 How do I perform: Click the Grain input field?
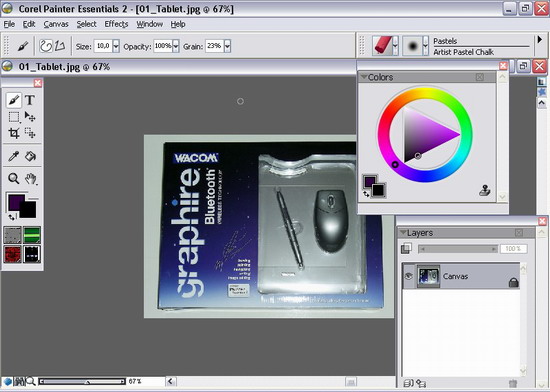click(x=214, y=46)
